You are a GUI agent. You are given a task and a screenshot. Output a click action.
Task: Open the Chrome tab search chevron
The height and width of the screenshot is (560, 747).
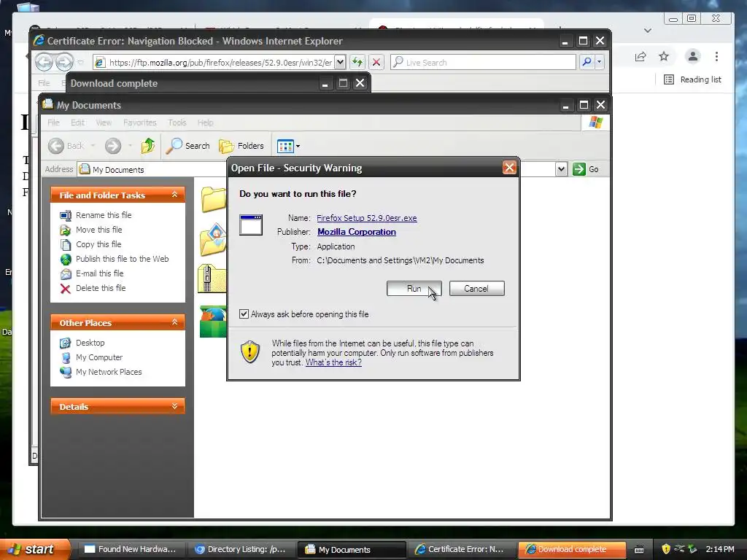[648, 31]
